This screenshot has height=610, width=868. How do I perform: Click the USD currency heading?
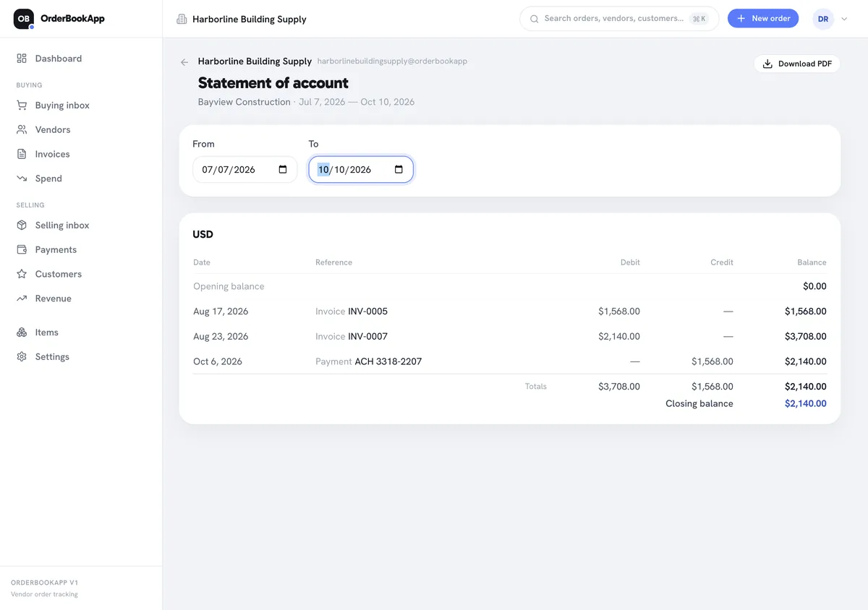(x=203, y=235)
